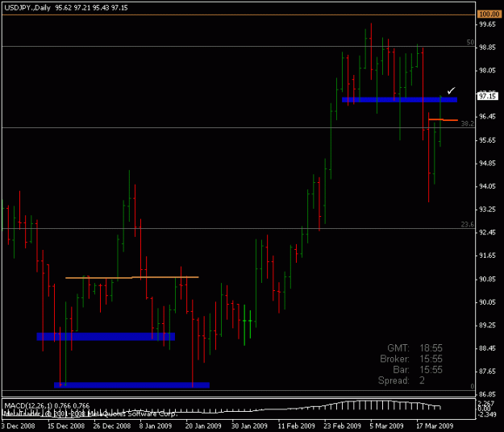The image size is (504, 432).
Task: Click the 98.85 price axis label
Action: [x=487, y=48]
